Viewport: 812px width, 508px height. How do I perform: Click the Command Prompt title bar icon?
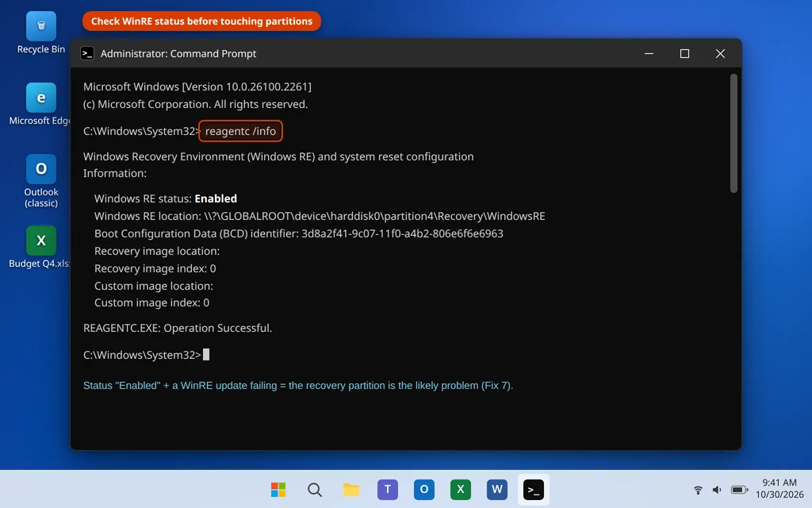pyautogui.click(x=87, y=53)
